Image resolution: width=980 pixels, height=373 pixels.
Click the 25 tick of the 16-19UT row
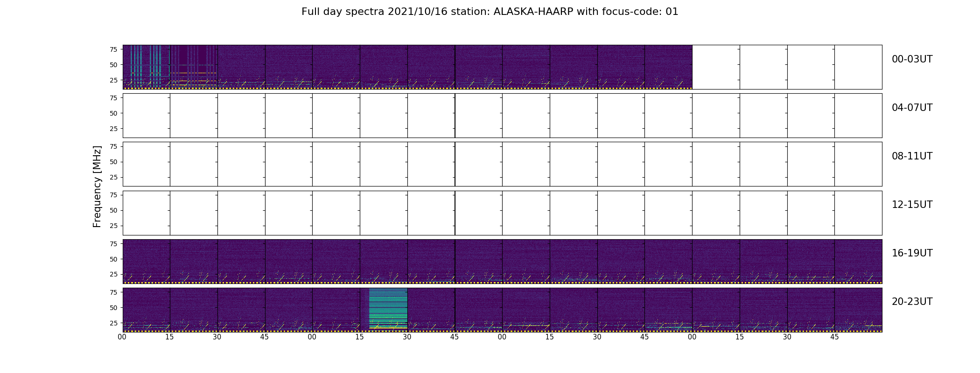click(113, 274)
